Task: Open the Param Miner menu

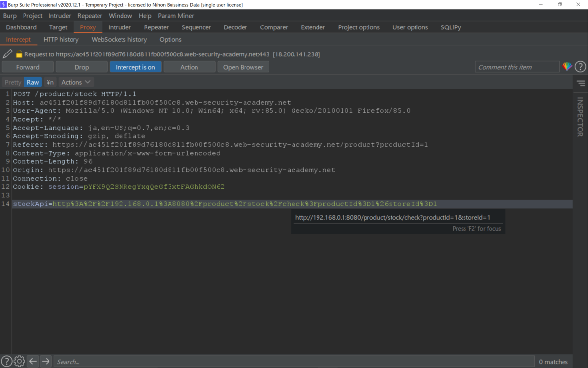Action: pos(176,16)
